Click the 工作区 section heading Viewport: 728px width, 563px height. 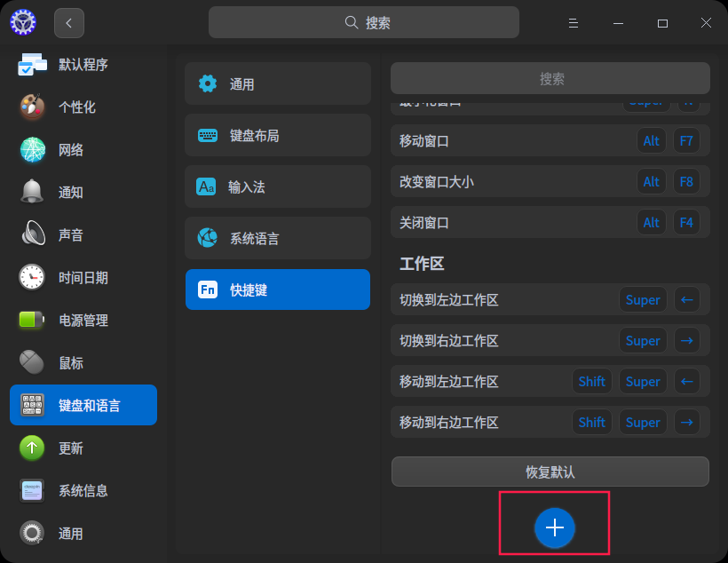click(422, 264)
